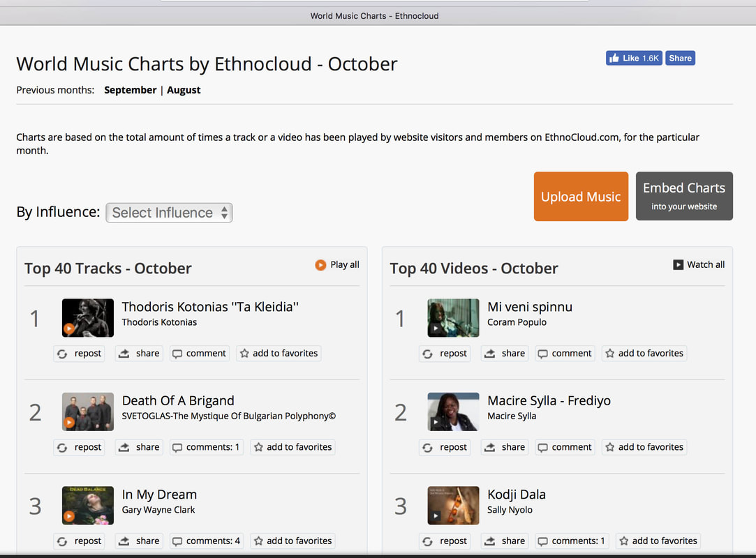
Task: Play the Kodji Dala video thumbnail
Action: point(453,506)
